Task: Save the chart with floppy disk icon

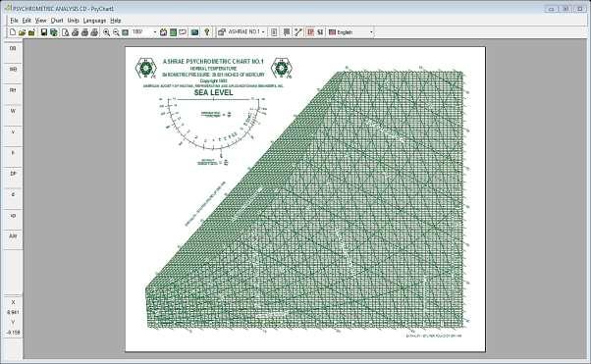Action: point(44,32)
